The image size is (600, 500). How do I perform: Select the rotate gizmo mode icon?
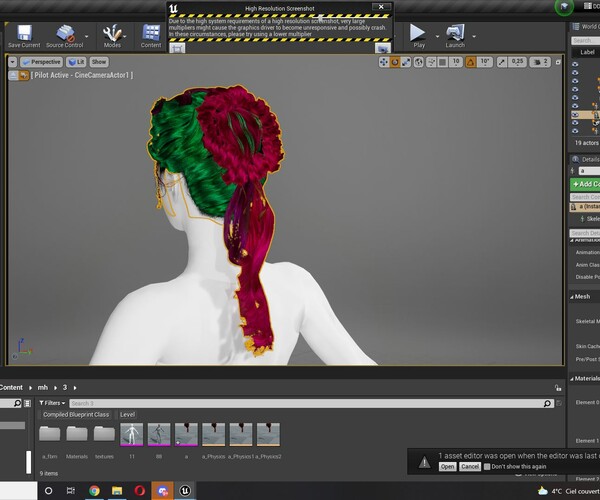395,62
